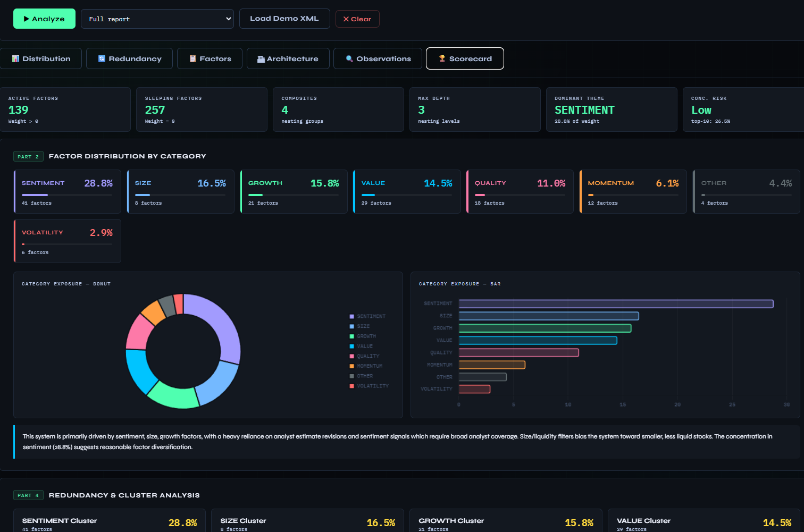Click the SENTIMENT bar in bar chart
Image resolution: width=804 pixels, height=532 pixels.
[616, 304]
